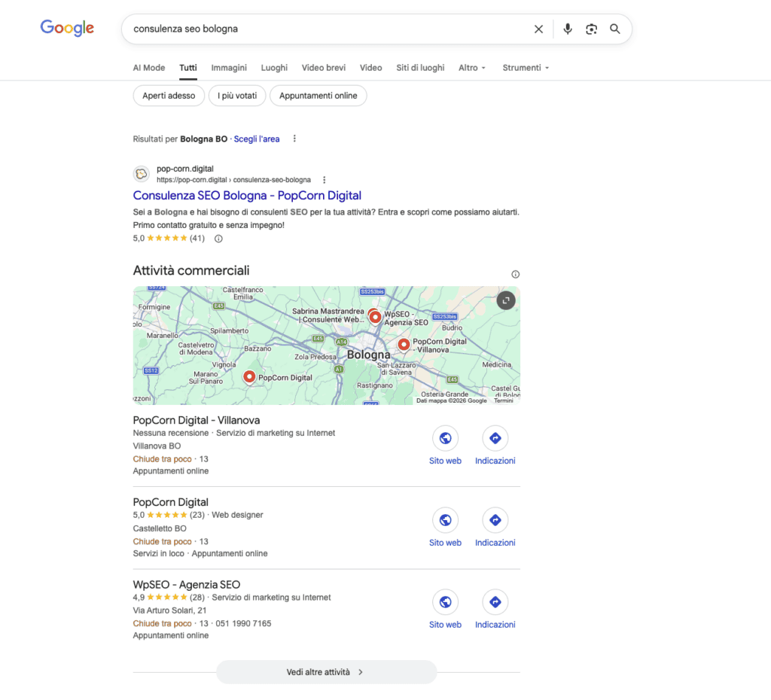Open the 'PopCorn Digital' Castelletto business listing
771x700 pixels.
click(171, 502)
